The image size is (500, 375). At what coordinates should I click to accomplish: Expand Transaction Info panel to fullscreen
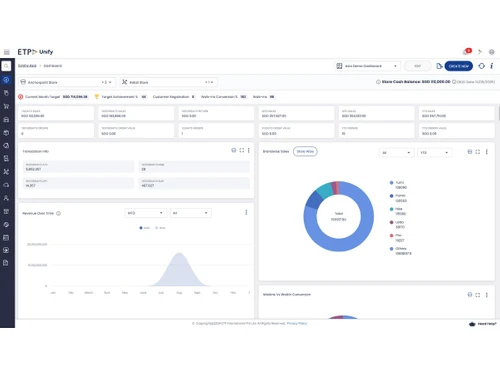242,150
